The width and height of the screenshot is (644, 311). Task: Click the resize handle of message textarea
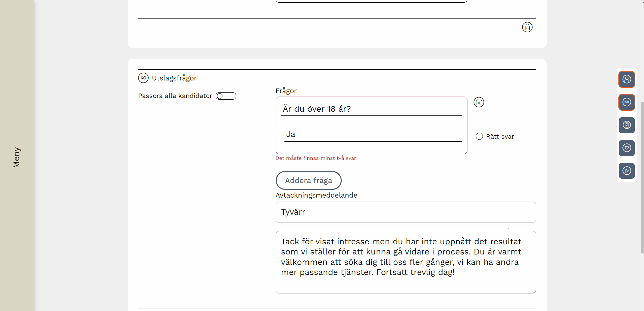534,291
